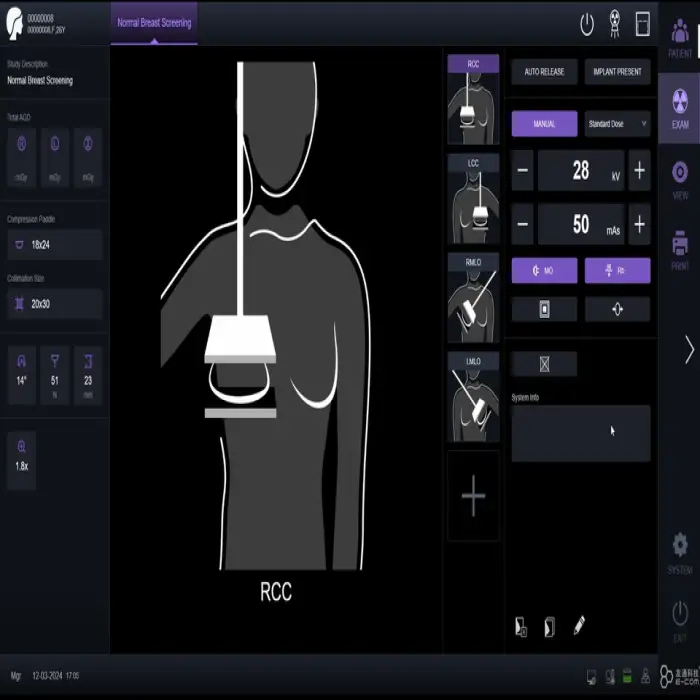Open the Standard Dose dropdown
This screenshot has height=700, width=700.
[x=617, y=124]
